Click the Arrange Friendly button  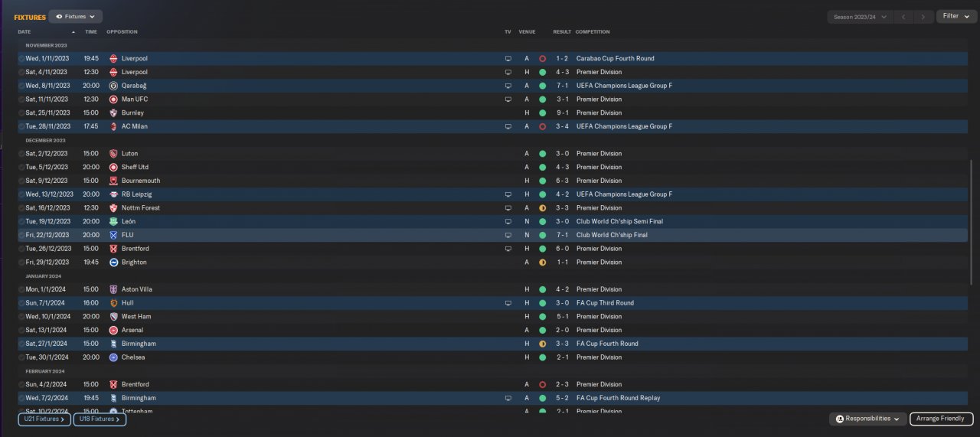coord(941,419)
